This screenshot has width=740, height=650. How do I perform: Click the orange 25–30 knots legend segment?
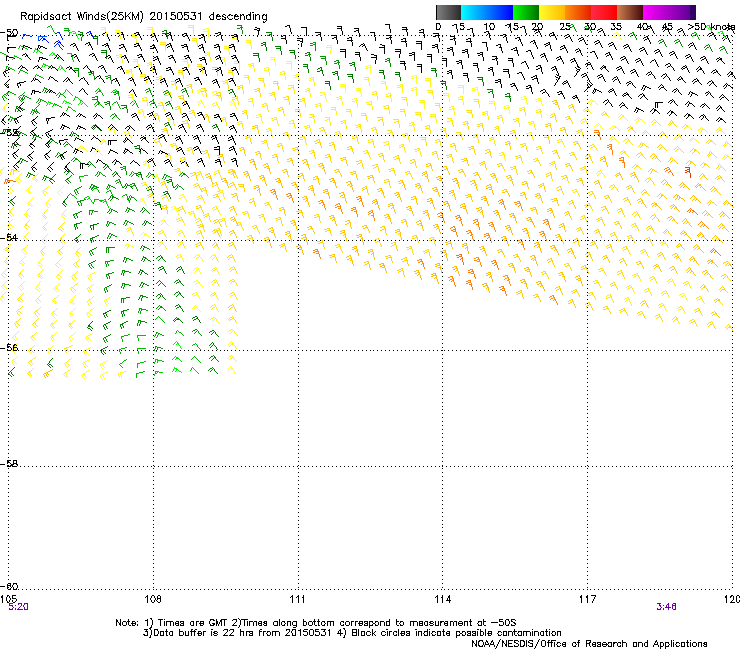point(578,12)
